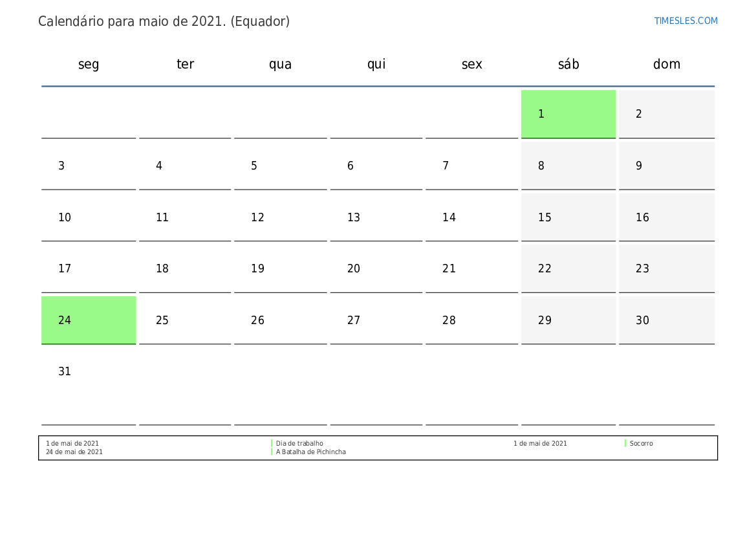Click the 'Dia de trabalho' legend entry
Screen dimensions: 756x535
[299, 444]
